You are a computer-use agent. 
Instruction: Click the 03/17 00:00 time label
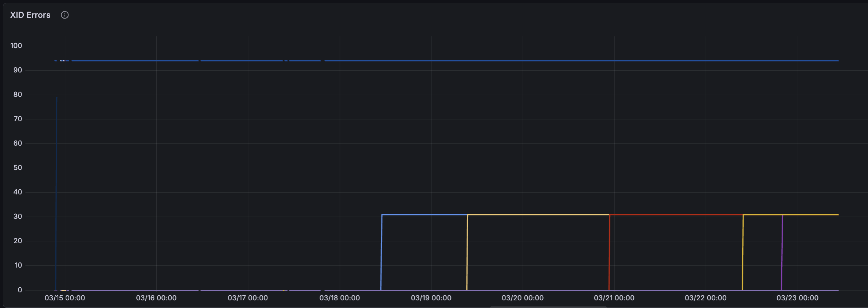pos(248,298)
